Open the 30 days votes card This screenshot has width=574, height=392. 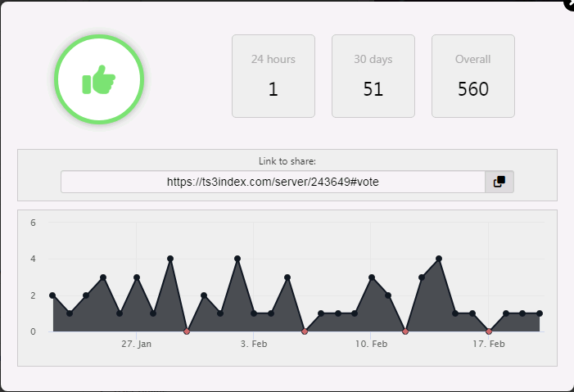(x=373, y=76)
